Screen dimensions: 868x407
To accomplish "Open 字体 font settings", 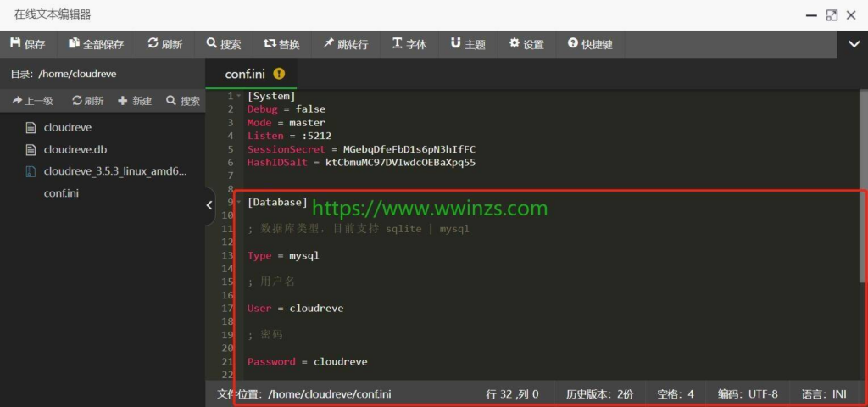I will (x=409, y=44).
